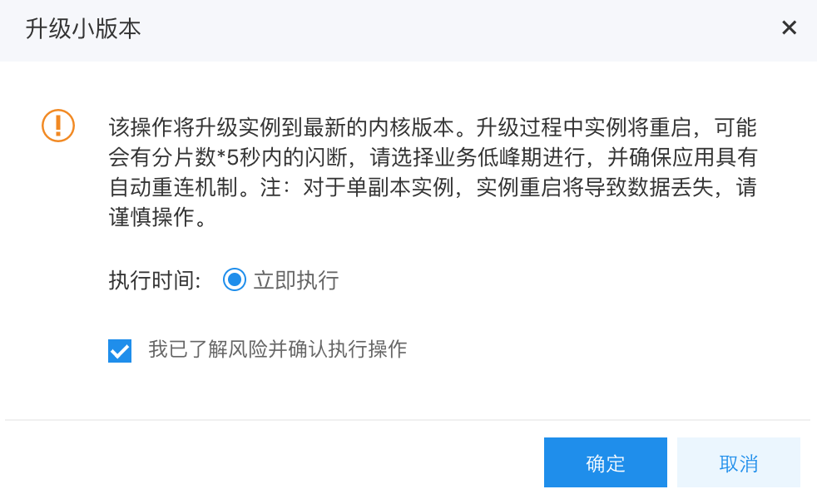
Task: Click the 执行时间: field label
Action: click(155, 280)
